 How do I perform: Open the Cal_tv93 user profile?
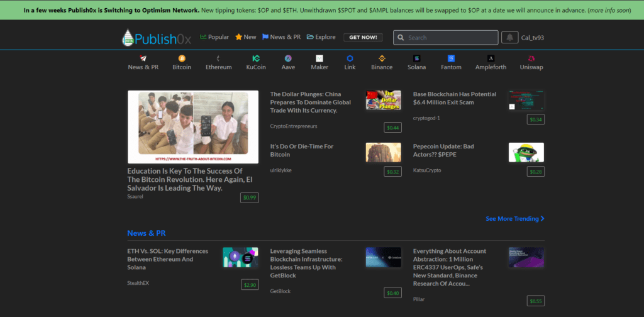[533, 38]
